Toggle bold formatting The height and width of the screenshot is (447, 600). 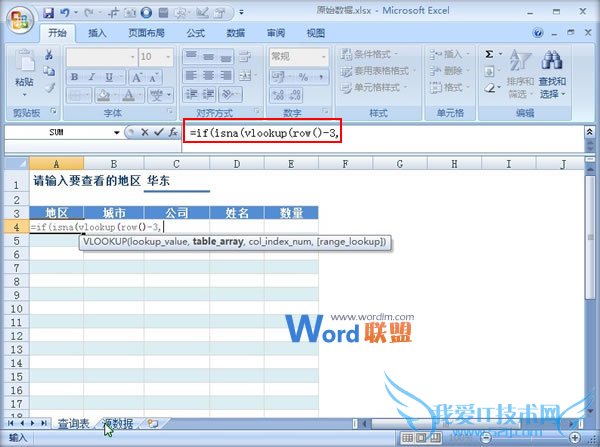(75, 77)
